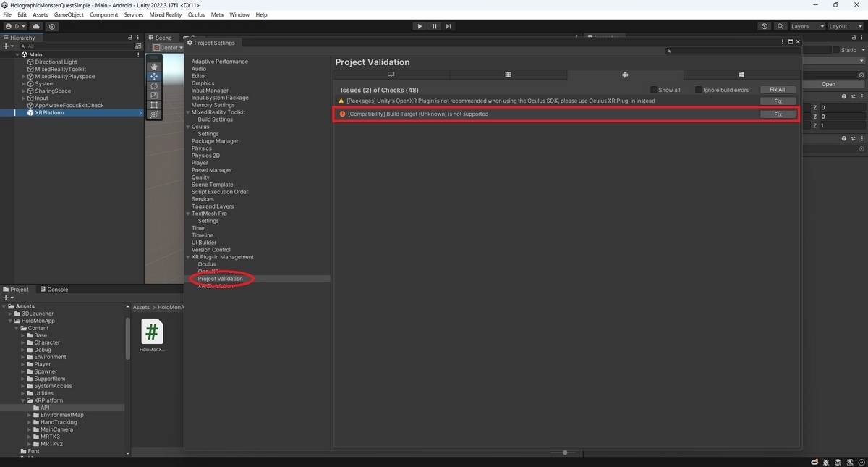The width and height of the screenshot is (868, 467).
Task: Fix the OpenXR Plugin packages warning
Action: coord(778,101)
